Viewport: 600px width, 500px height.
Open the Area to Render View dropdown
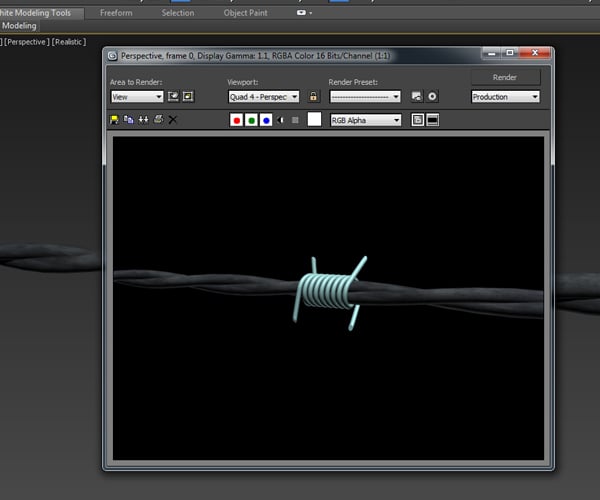[x=137, y=97]
